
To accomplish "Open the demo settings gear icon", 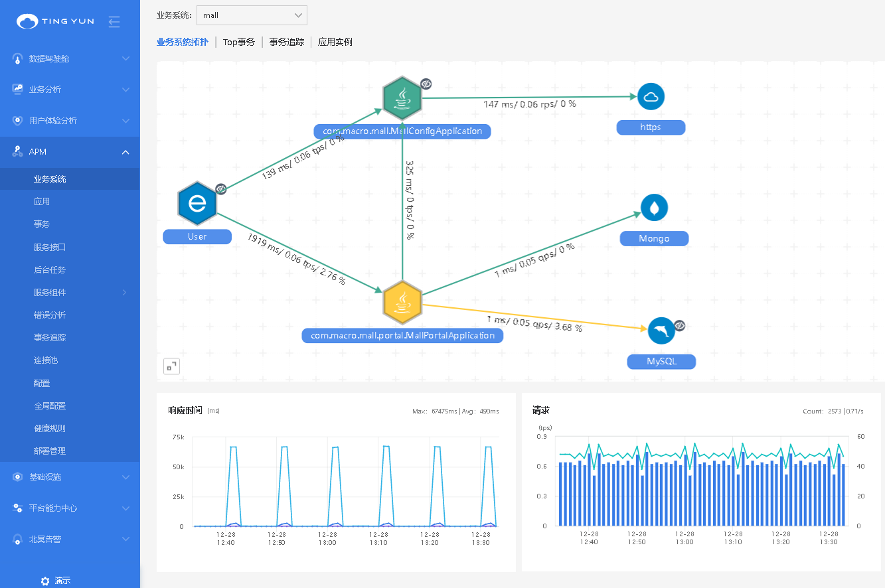I will coord(45,581).
